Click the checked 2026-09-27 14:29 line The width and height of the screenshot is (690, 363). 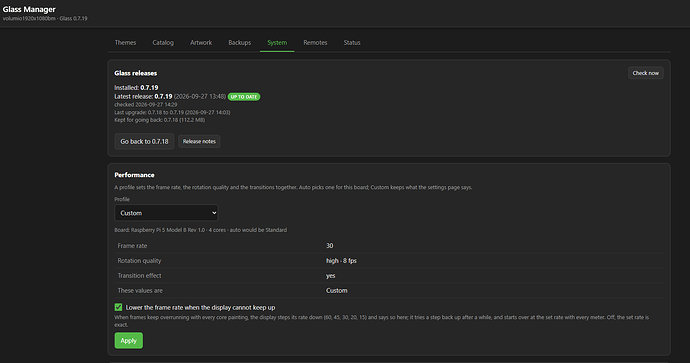coord(146,105)
